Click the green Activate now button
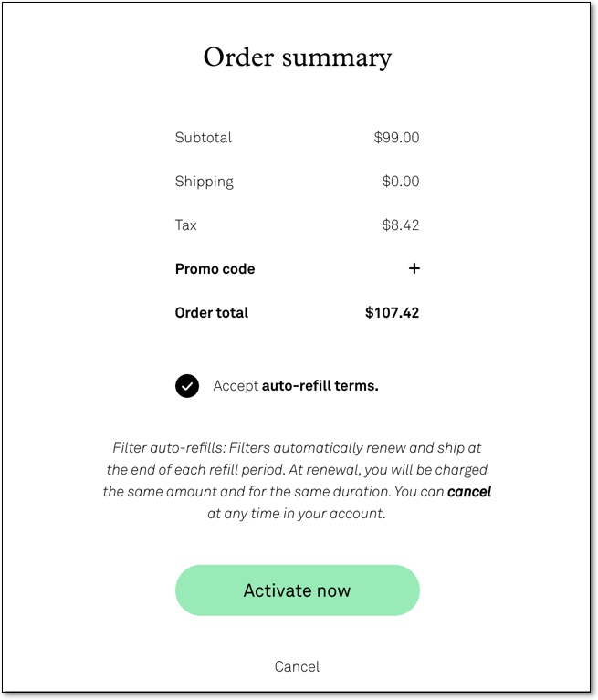Viewport: 598px width, 700px height. (x=298, y=590)
